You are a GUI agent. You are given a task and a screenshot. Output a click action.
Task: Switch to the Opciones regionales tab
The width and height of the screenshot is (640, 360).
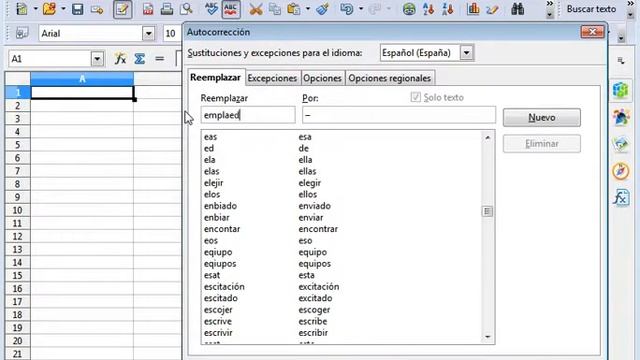389,78
